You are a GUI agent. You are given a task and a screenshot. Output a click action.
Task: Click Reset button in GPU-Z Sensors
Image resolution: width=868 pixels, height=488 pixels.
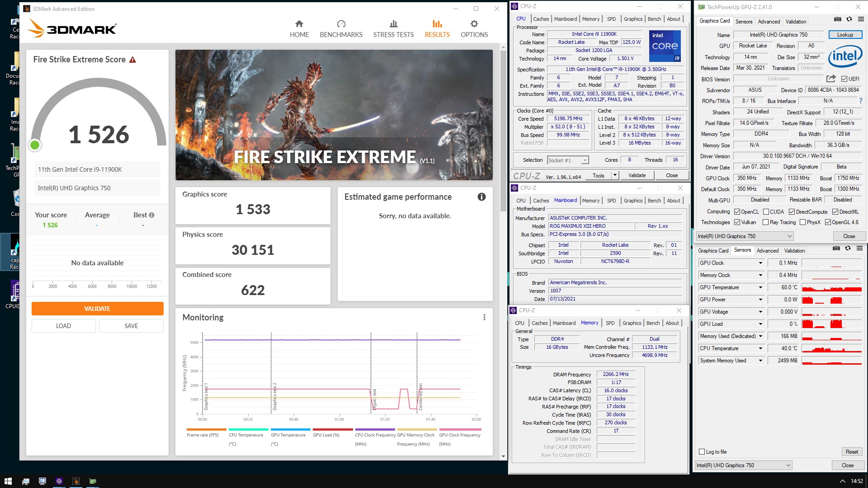(x=852, y=452)
